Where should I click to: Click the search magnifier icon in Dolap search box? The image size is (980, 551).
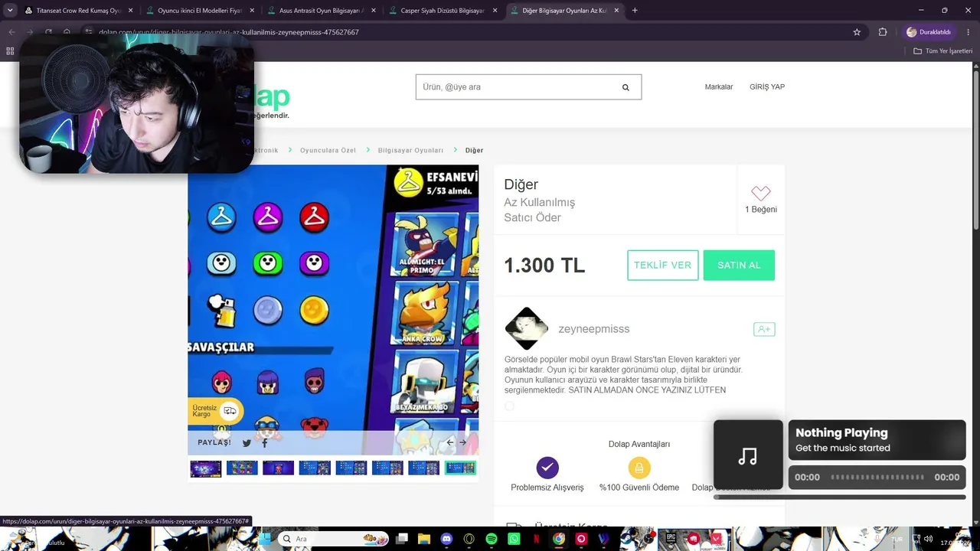[x=626, y=87]
